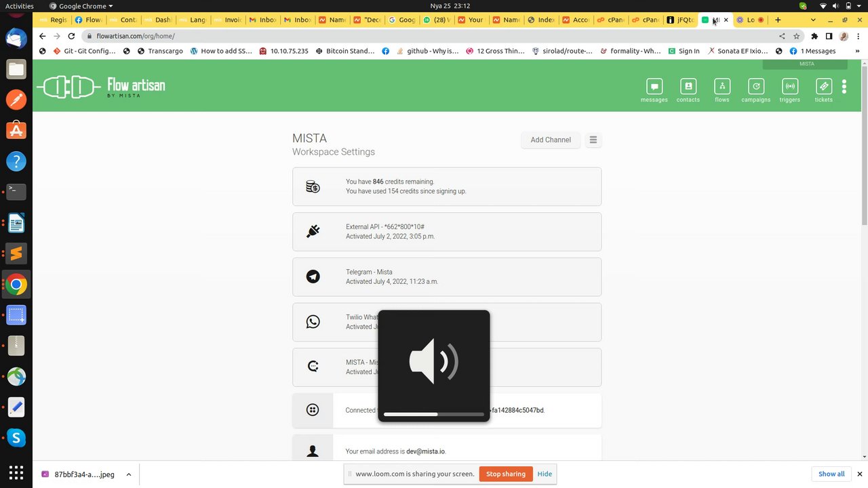
Task: Switch to the jFQtc browser tab
Action: coord(682,20)
